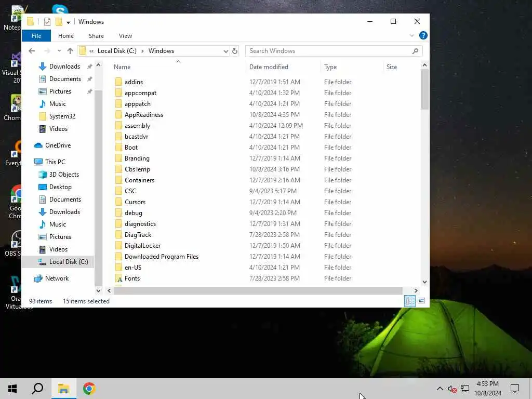Open the Home ribbon tab

click(66, 36)
